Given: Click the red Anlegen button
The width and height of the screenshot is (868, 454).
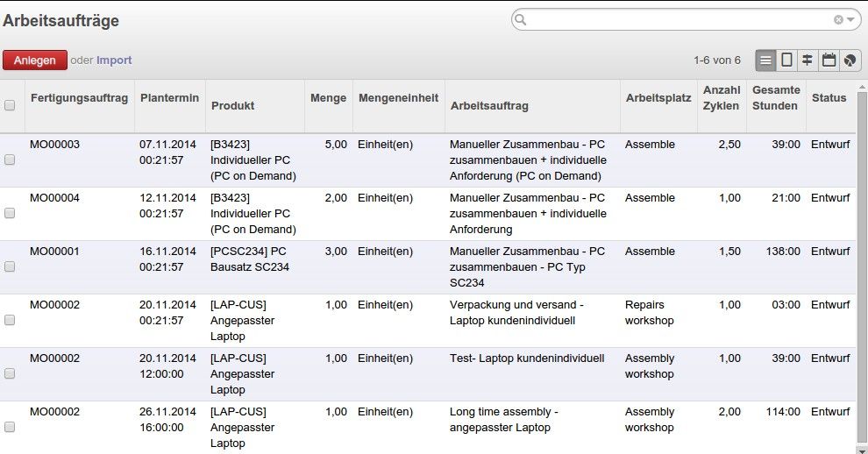Looking at the screenshot, I should tap(34, 60).
